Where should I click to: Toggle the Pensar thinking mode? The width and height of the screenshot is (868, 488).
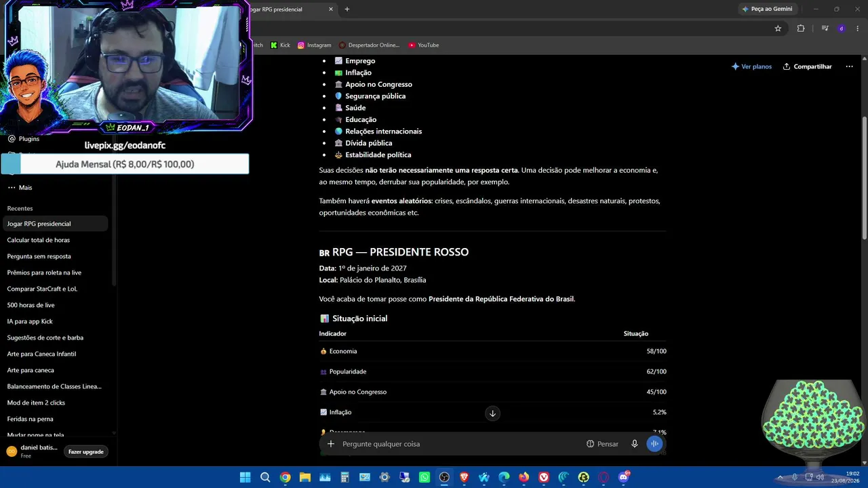tap(602, 444)
